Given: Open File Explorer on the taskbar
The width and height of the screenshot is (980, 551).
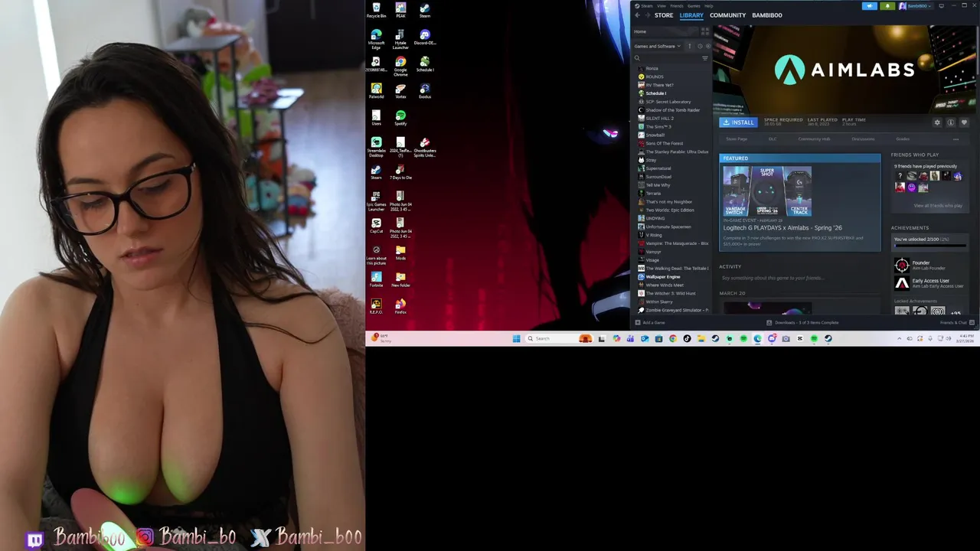Looking at the screenshot, I should (701, 338).
